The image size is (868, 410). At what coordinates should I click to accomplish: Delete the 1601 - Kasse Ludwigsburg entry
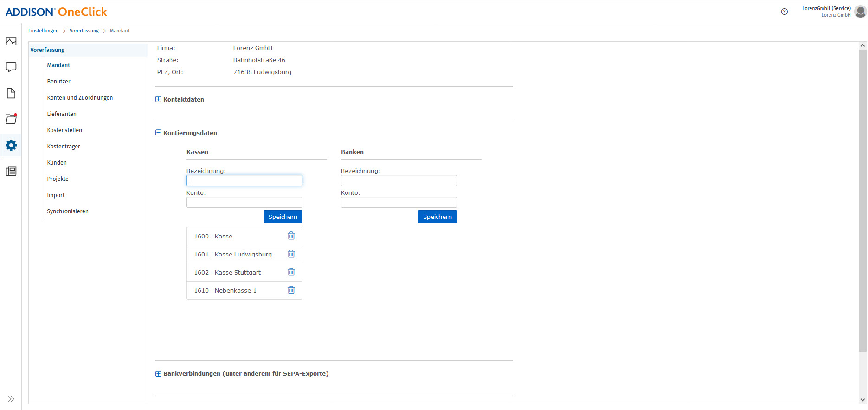[291, 254]
